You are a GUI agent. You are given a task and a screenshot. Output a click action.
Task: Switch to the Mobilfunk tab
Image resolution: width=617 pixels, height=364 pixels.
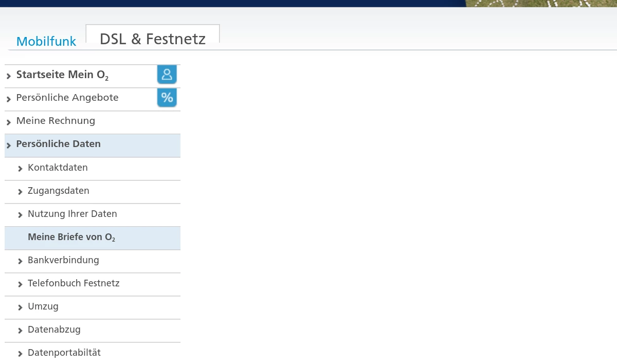pos(46,41)
